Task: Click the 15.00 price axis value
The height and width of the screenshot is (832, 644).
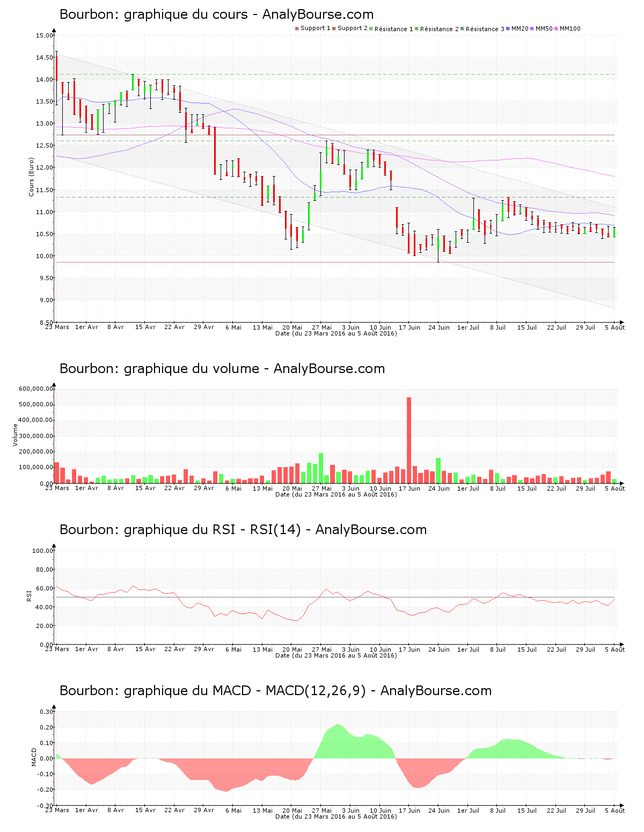Action: click(45, 35)
